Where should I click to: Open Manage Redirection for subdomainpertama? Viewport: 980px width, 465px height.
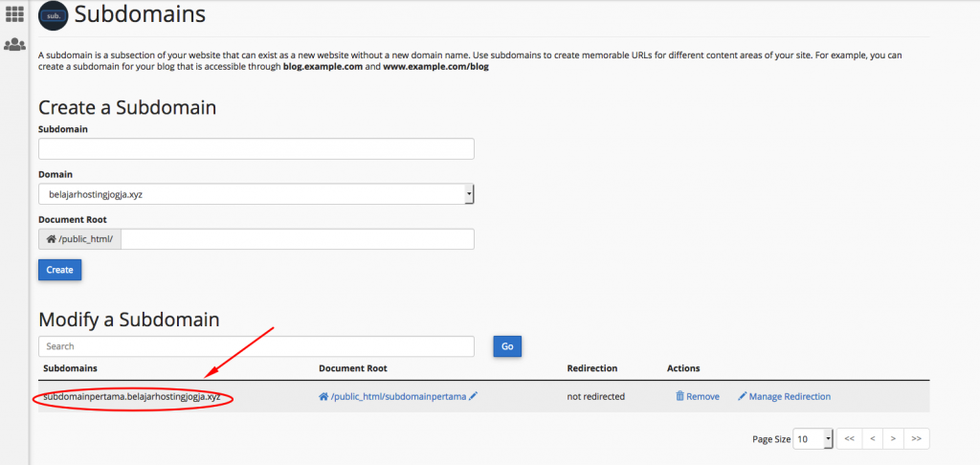(x=785, y=396)
